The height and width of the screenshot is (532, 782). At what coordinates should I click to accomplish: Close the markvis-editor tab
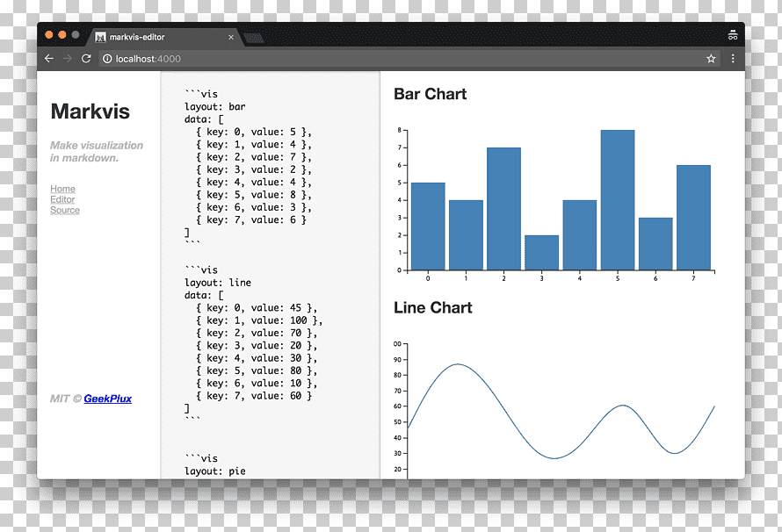[231, 38]
